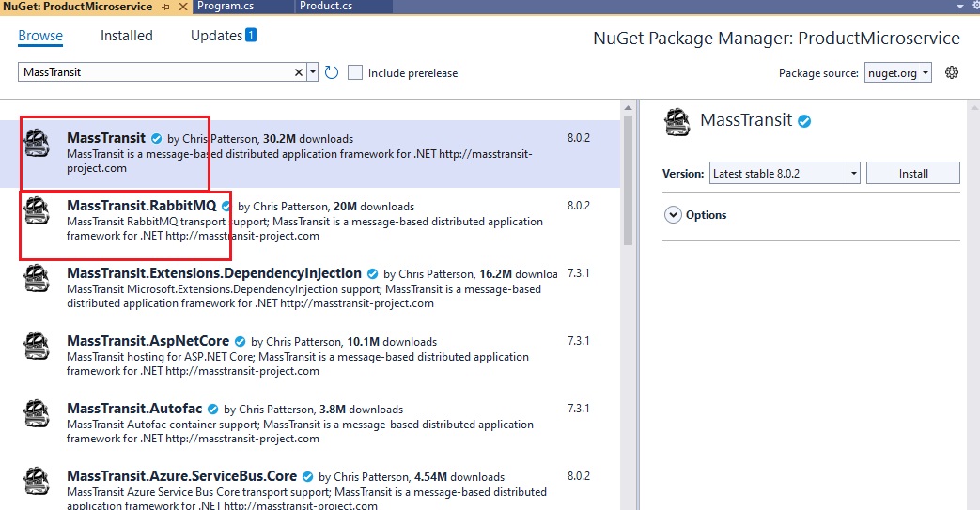Image resolution: width=980 pixels, height=510 pixels.
Task: Click version 8.0.2 on Azure.ServiceBus.Core row
Action: (x=579, y=475)
